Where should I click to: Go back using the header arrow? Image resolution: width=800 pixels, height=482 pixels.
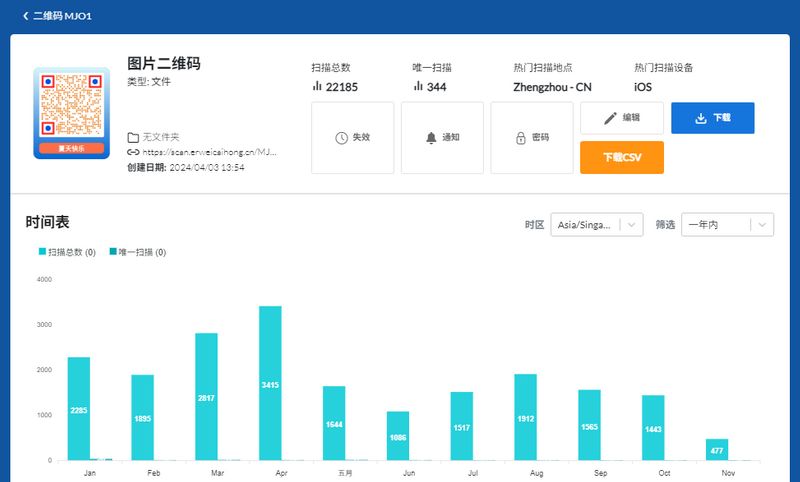tap(25, 16)
